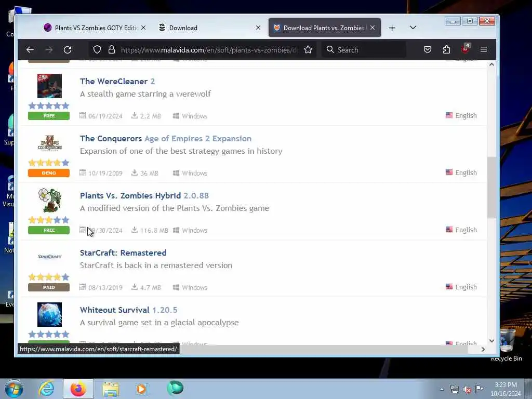Click the page scroll down arrow
Viewport: 532px width, 399px height.
(491, 341)
